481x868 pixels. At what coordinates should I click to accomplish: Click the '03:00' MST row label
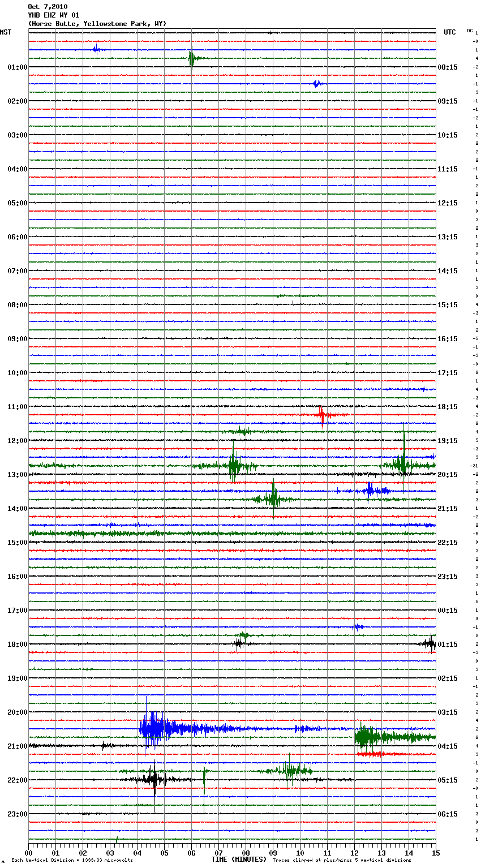pos(18,135)
